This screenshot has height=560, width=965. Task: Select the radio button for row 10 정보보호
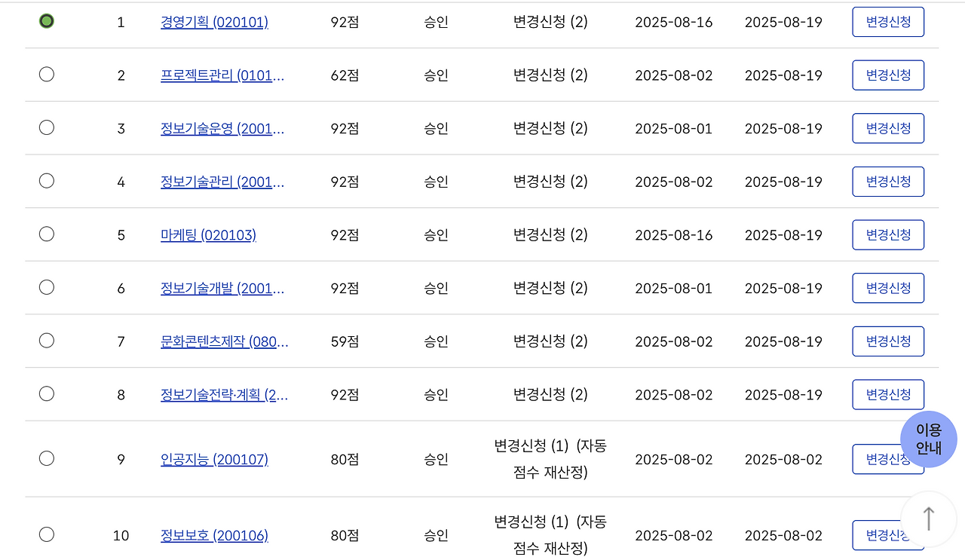point(46,534)
